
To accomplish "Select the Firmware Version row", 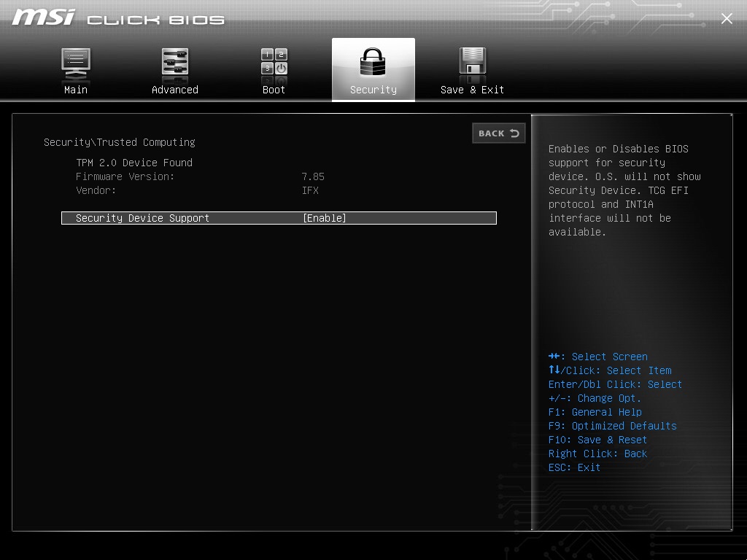I will coord(125,176).
